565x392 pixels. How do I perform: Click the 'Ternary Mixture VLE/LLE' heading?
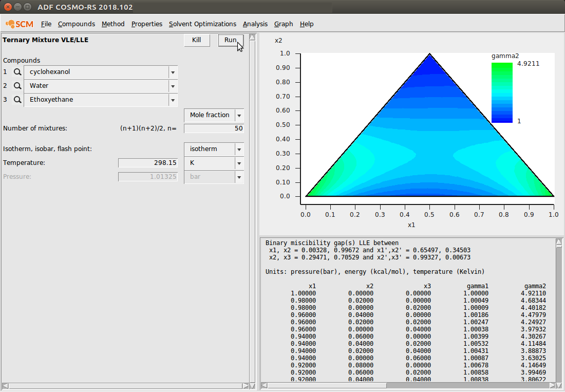coord(45,40)
